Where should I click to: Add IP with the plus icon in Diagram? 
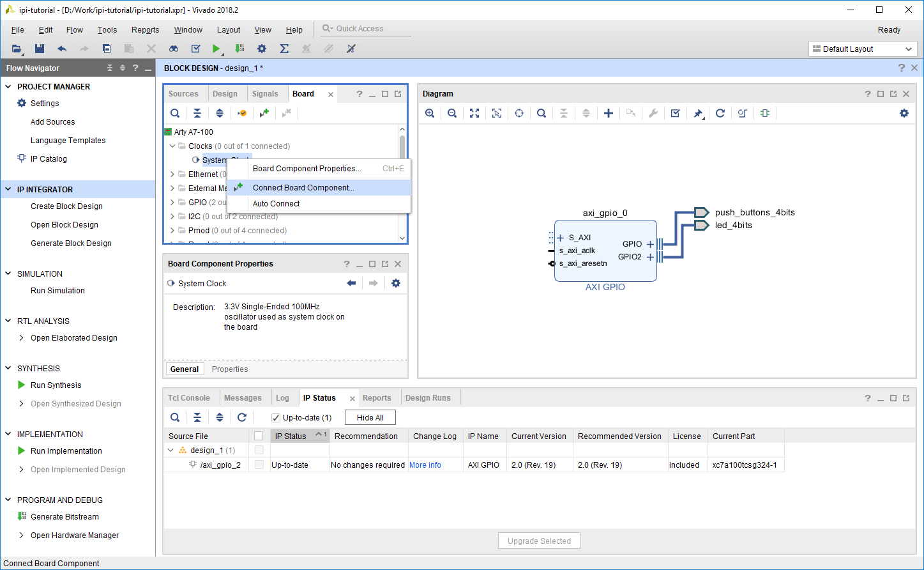click(609, 113)
